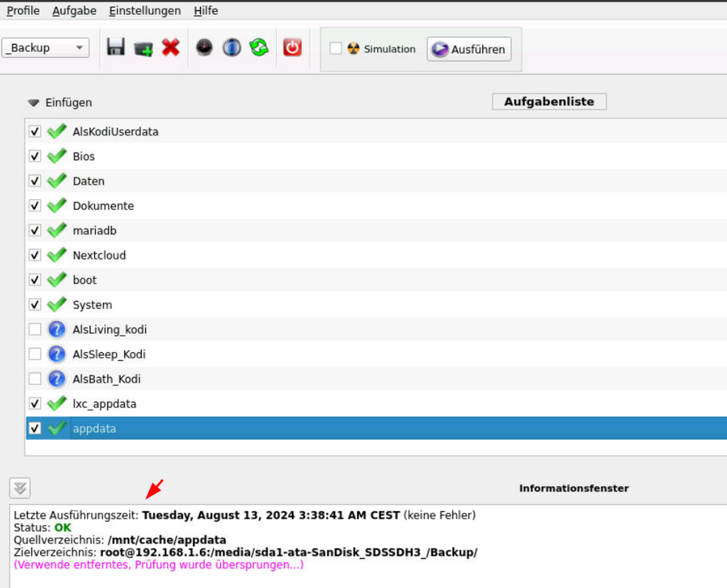Toggle the Simulation checkbox
The image size is (727, 588).
coord(336,48)
